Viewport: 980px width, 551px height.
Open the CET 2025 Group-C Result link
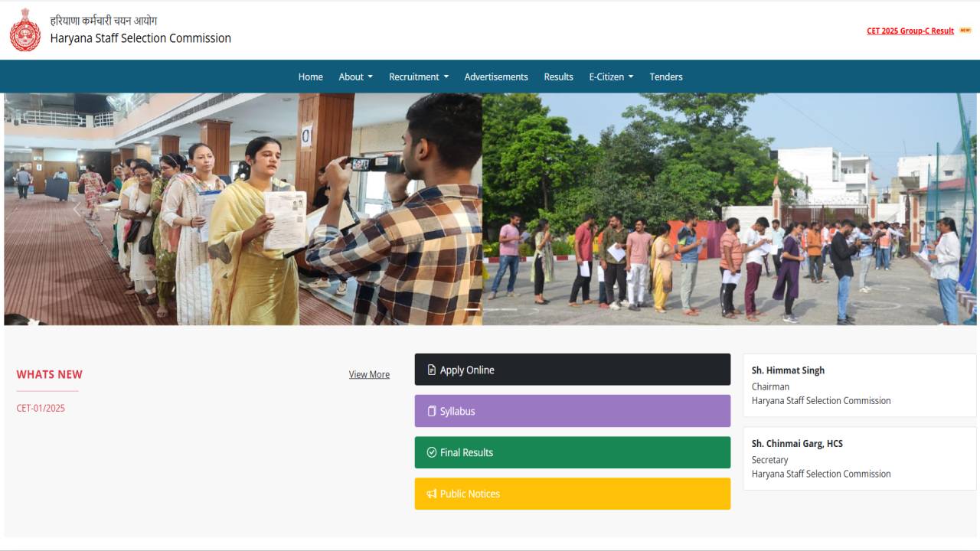tap(910, 30)
